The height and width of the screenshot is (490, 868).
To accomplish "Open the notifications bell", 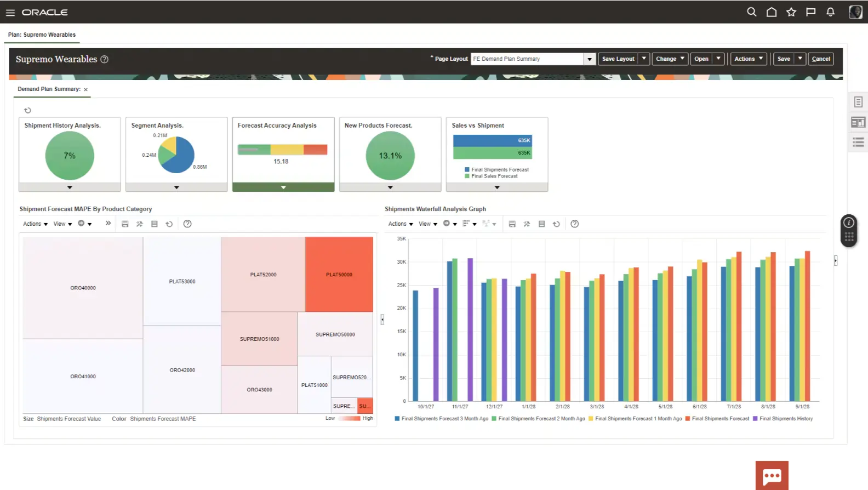I will [x=830, y=12].
